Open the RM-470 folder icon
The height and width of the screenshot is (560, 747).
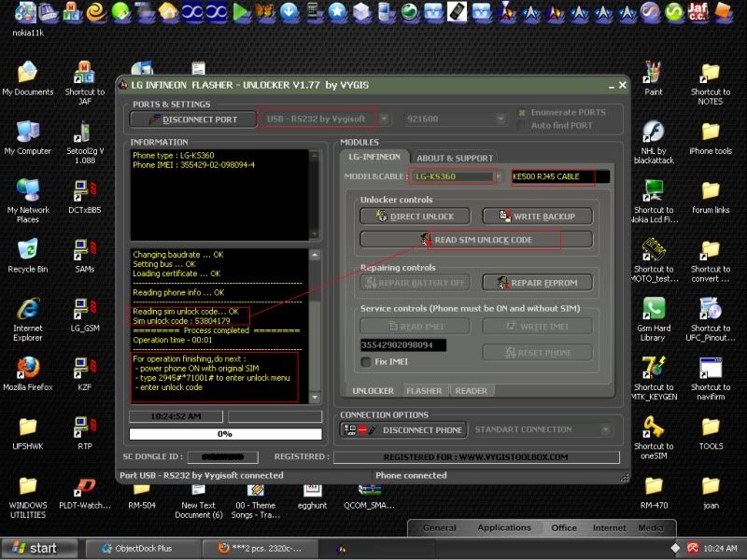(653, 493)
